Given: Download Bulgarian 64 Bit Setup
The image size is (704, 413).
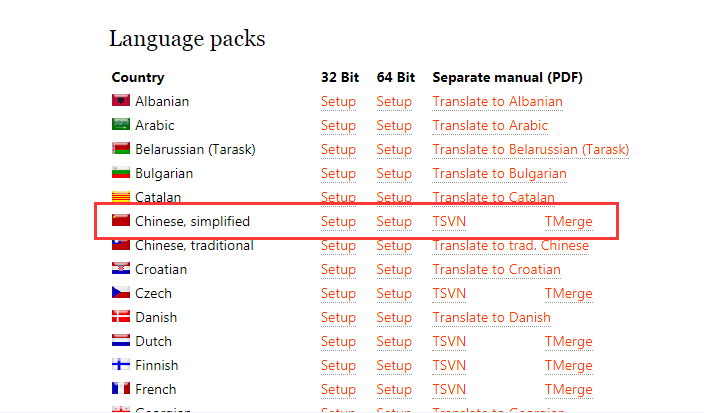Looking at the screenshot, I should coord(394,173).
